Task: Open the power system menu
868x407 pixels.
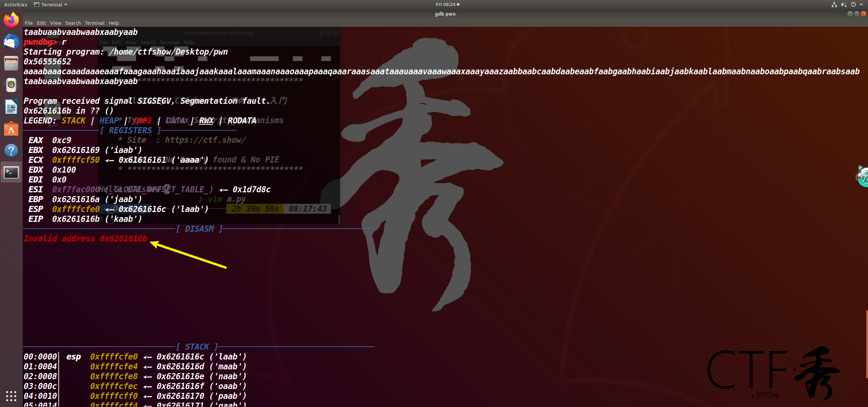Action: (x=853, y=4)
